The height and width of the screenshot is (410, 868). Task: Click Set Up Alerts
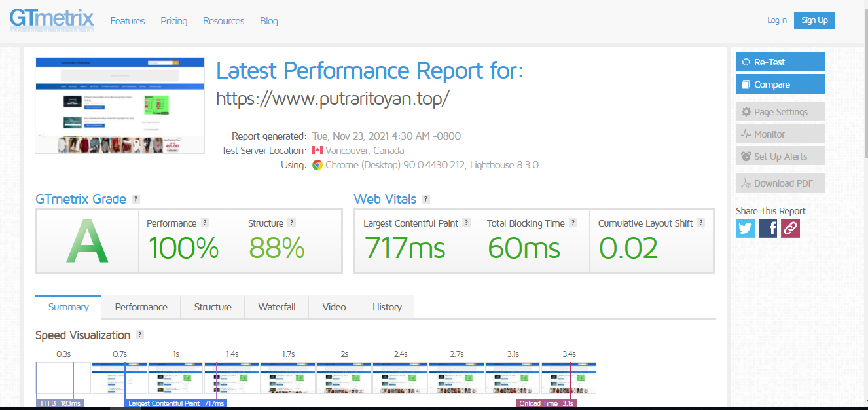click(x=780, y=157)
